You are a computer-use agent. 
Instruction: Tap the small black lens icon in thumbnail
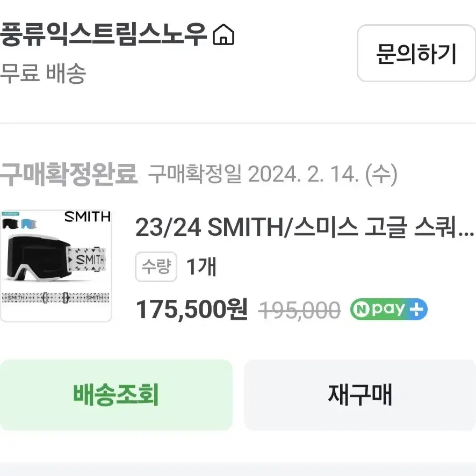[10, 223]
